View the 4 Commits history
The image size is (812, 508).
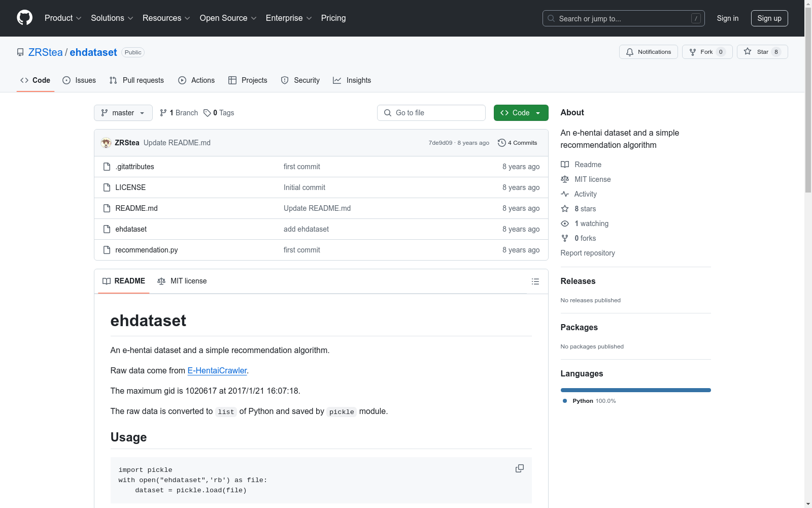518,143
